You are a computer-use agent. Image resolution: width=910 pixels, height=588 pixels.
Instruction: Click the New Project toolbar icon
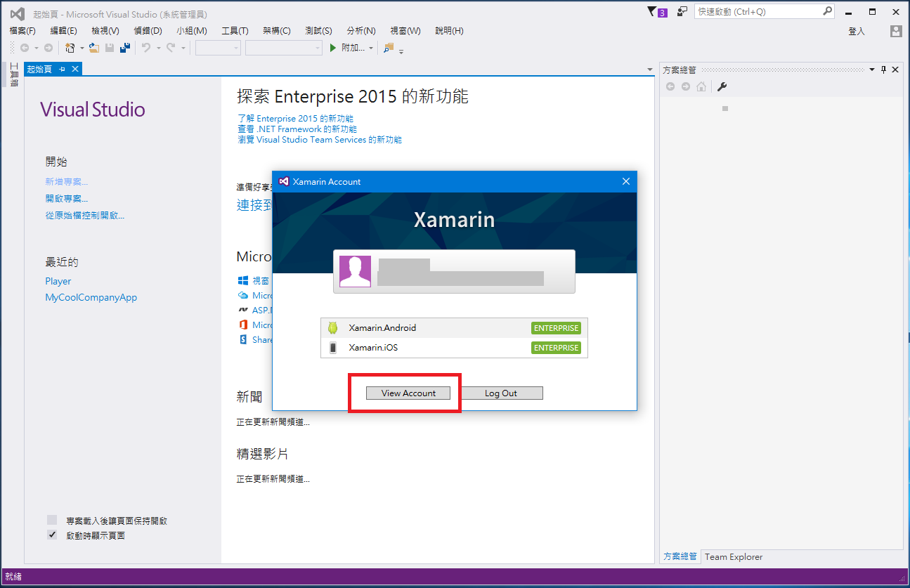(x=70, y=48)
